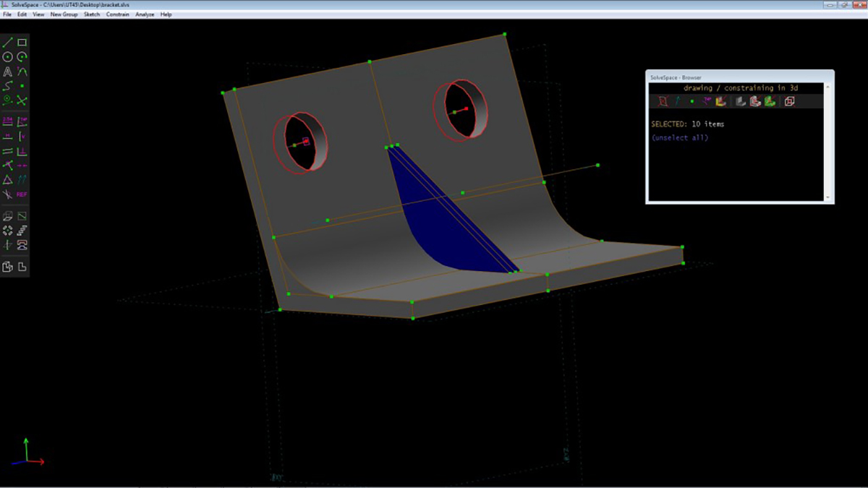Open the Analyze menu
This screenshot has height=488, width=868.
(145, 14)
